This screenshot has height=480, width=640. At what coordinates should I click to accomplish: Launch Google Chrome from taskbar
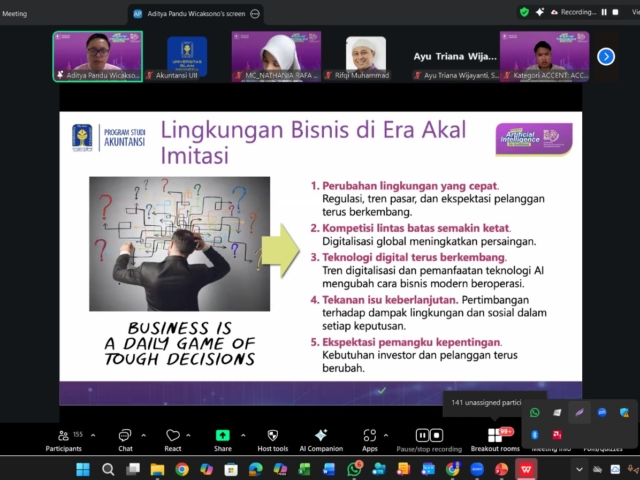[182, 469]
